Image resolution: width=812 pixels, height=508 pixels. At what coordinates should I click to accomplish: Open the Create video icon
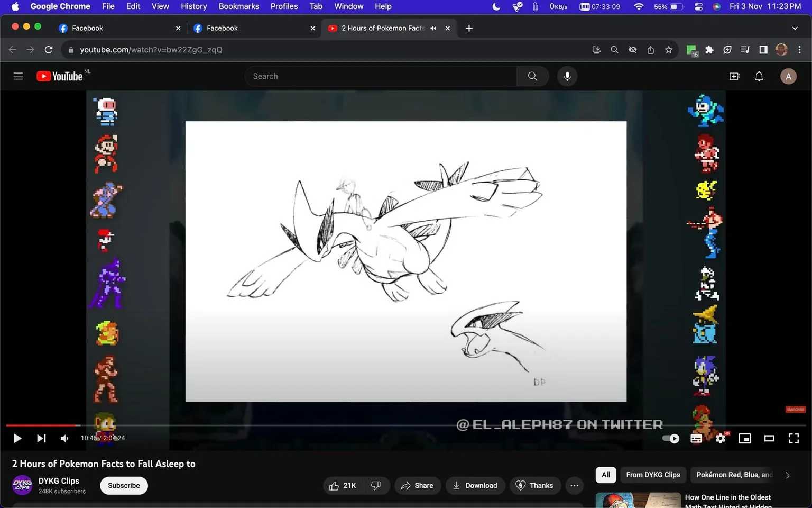click(735, 76)
